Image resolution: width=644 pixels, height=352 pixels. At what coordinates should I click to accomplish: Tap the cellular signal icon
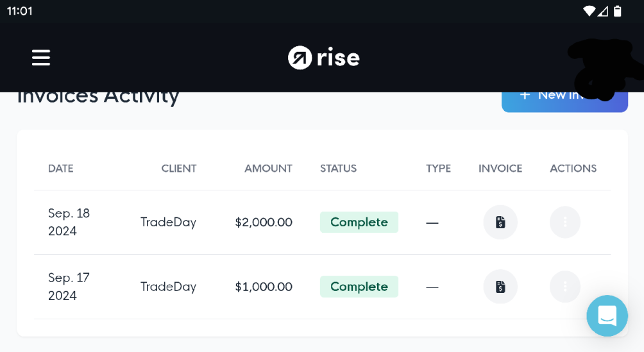(603, 11)
